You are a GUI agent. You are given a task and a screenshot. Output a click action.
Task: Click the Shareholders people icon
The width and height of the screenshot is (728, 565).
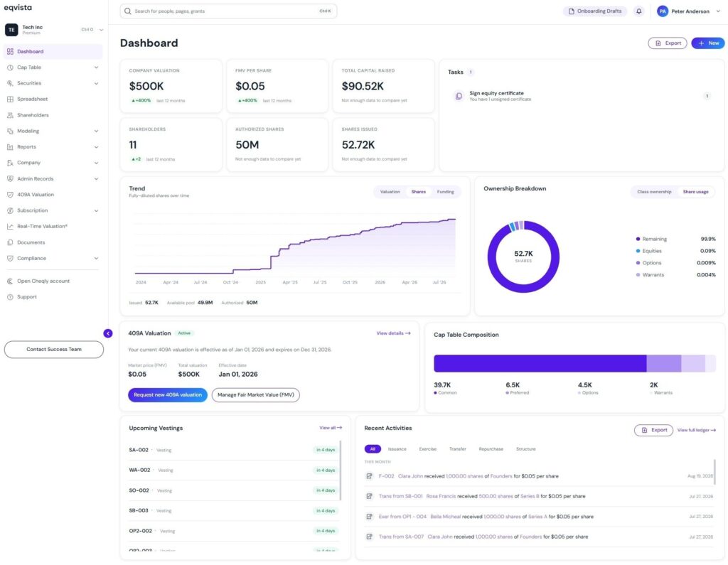(10, 115)
